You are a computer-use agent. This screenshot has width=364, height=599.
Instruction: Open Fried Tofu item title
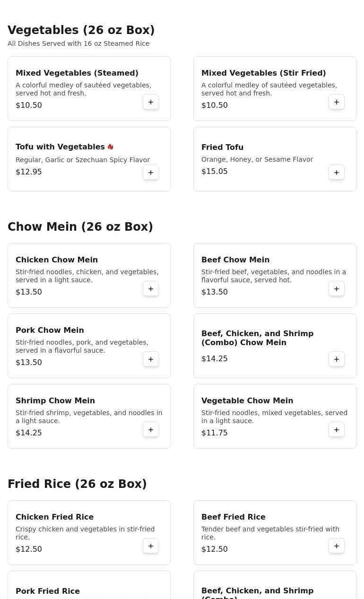click(x=222, y=148)
